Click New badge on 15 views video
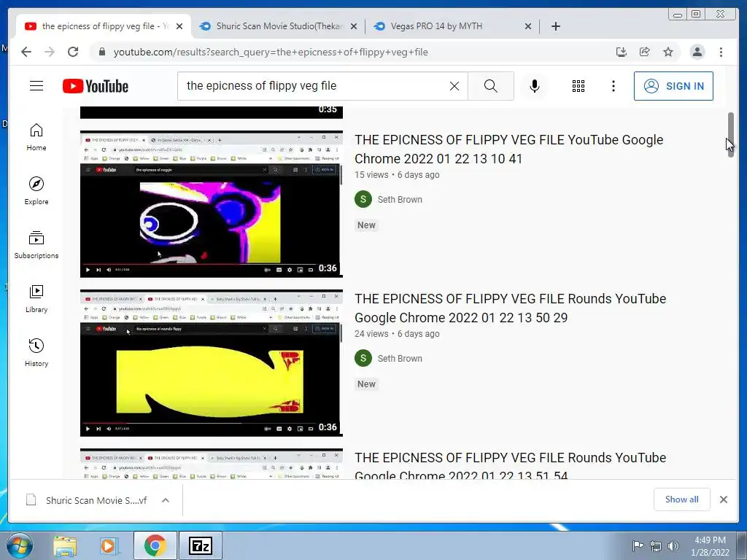747x560 pixels. click(x=366, y=225)
